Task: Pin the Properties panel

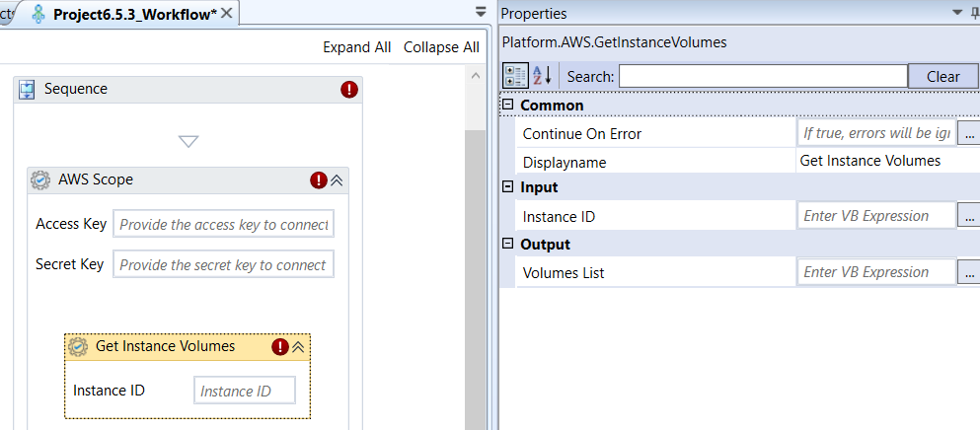Action: (975, 13)
